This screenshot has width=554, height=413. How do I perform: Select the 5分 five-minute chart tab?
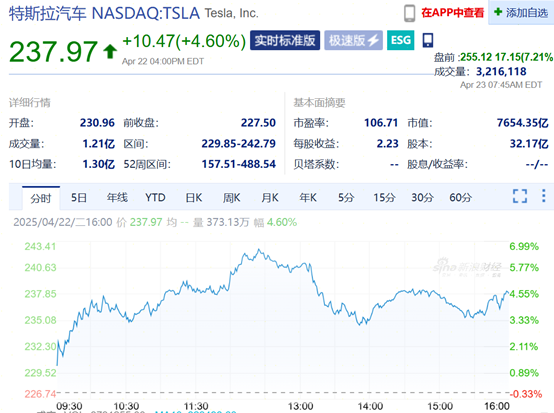[346, 197]
